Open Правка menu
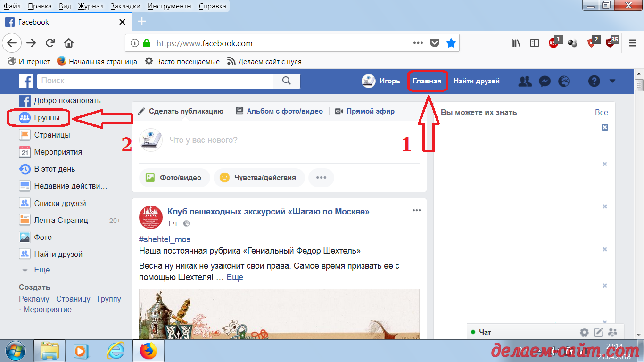 click(x=40, y=6)
